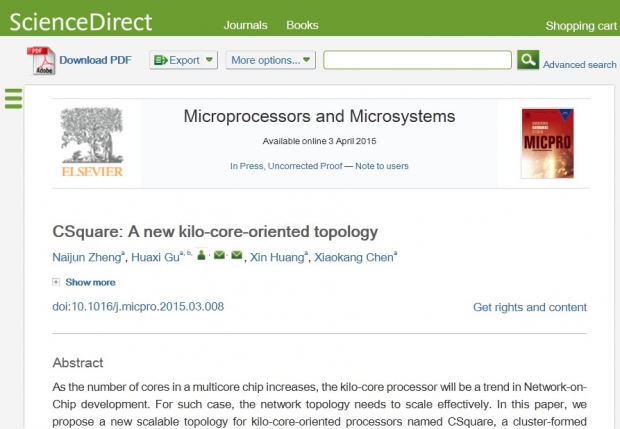Go to the Books menu
The height and width of the screenshot is (429, 620).
click(302, 25)
